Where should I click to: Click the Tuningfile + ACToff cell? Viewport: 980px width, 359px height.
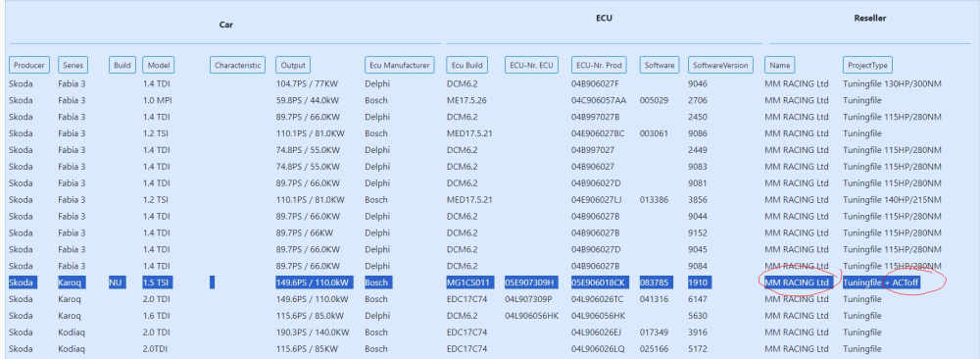882,282
